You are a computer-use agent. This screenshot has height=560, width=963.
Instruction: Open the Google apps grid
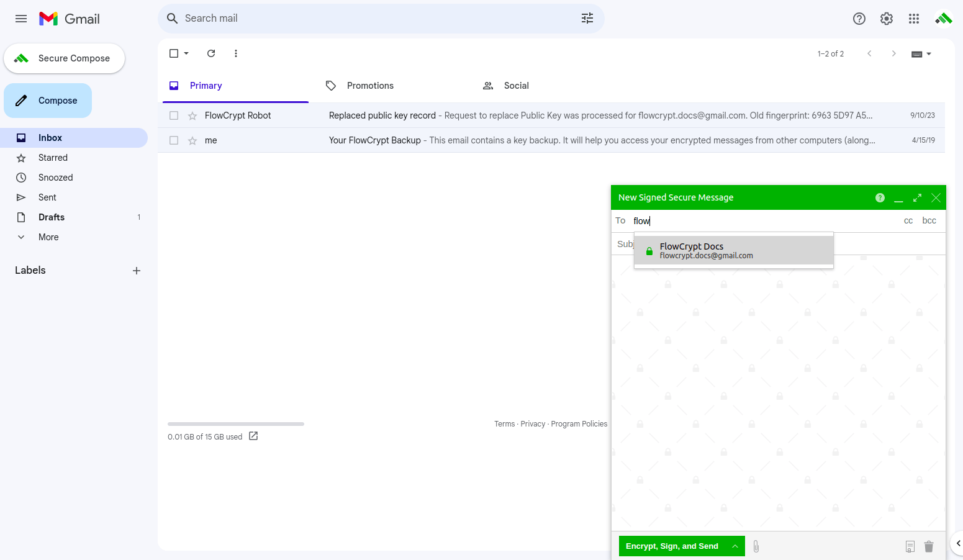pos(914,19)
